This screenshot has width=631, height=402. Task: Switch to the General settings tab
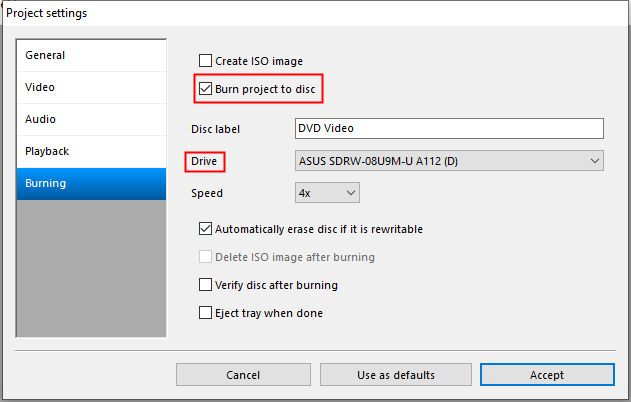tap(91, 56)
